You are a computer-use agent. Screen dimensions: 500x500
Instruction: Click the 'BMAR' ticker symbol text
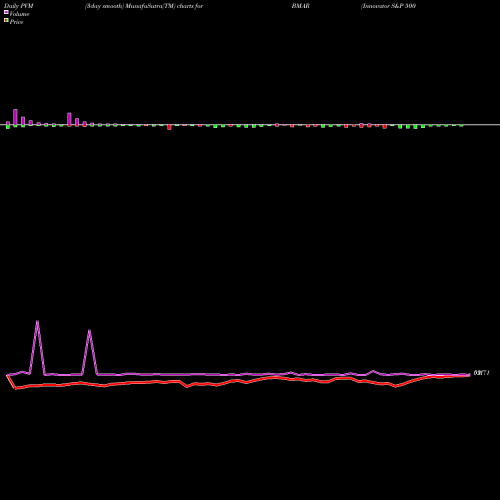click(x=301, y=6)
